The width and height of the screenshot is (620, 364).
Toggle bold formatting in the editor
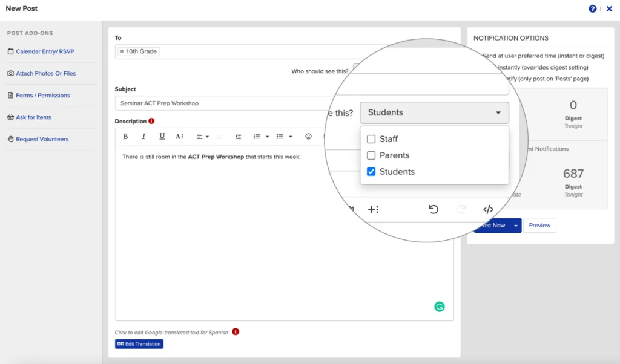126,137
